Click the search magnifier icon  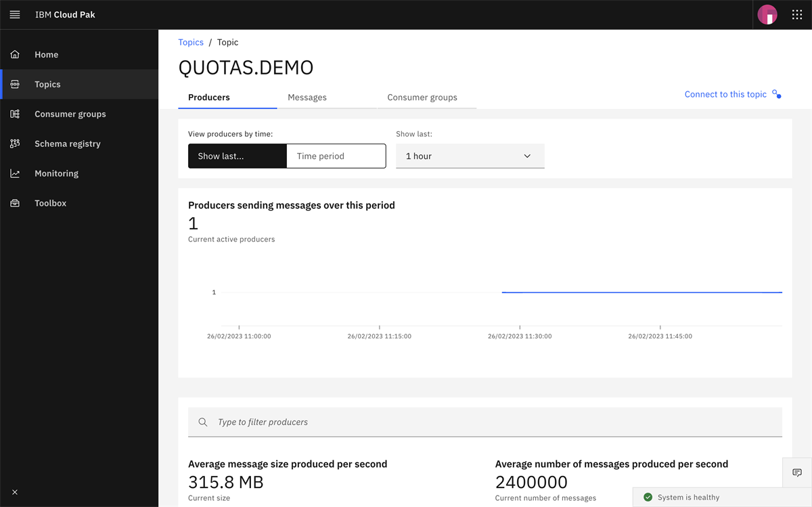click(x=203, y=422)
